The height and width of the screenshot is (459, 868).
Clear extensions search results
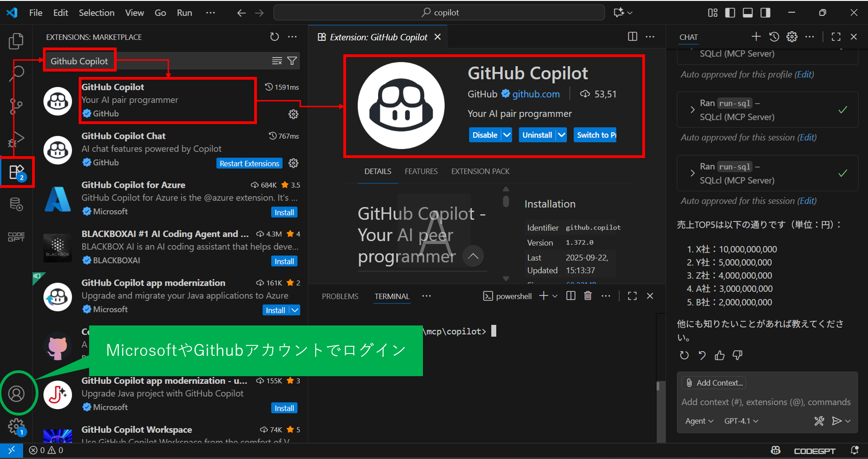coord(277,61)
